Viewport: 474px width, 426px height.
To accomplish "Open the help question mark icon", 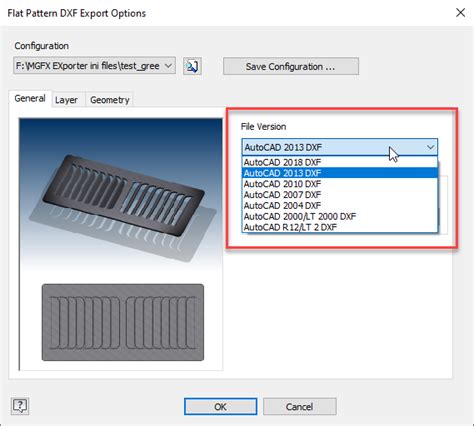I will coord(20,406).
